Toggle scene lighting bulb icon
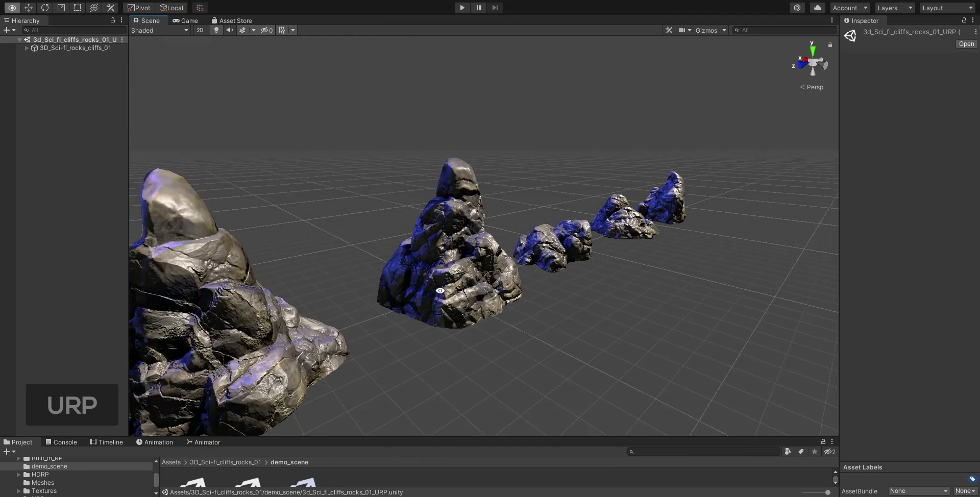 point(216,30)
